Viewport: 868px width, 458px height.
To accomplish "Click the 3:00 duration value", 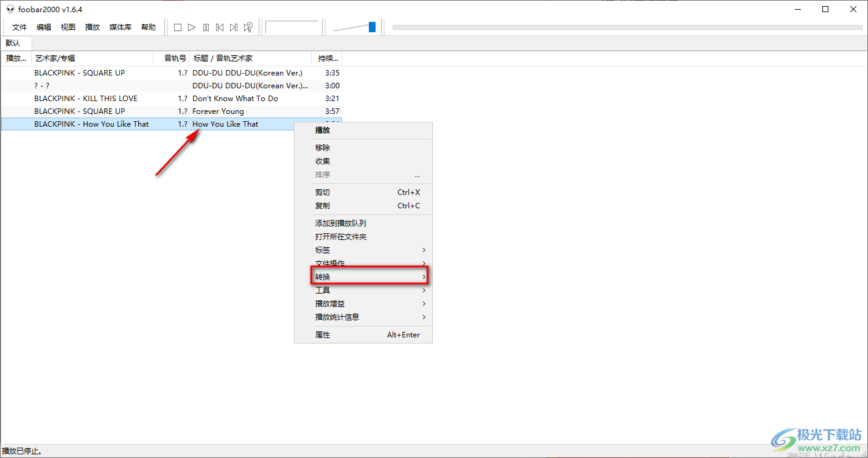I will (332, 86).
